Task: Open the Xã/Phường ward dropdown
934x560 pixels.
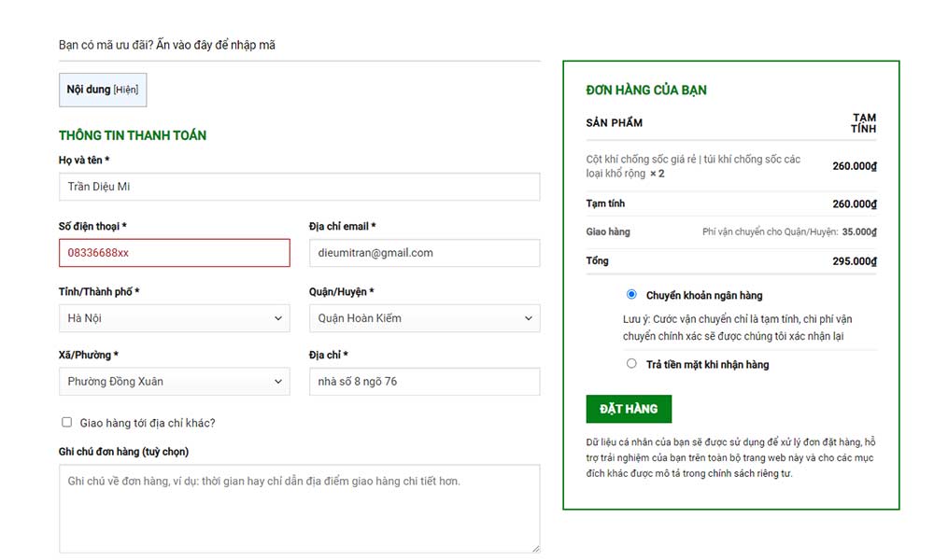Action: (x=174, y=381)
